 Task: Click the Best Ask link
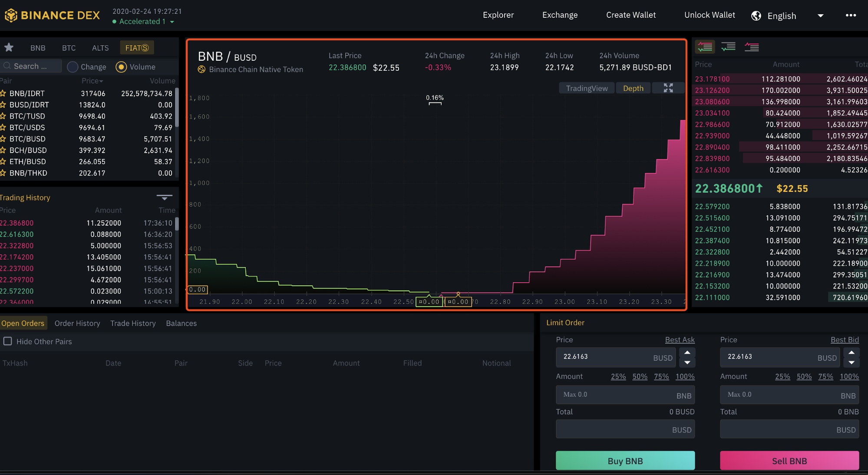point(680,340)
